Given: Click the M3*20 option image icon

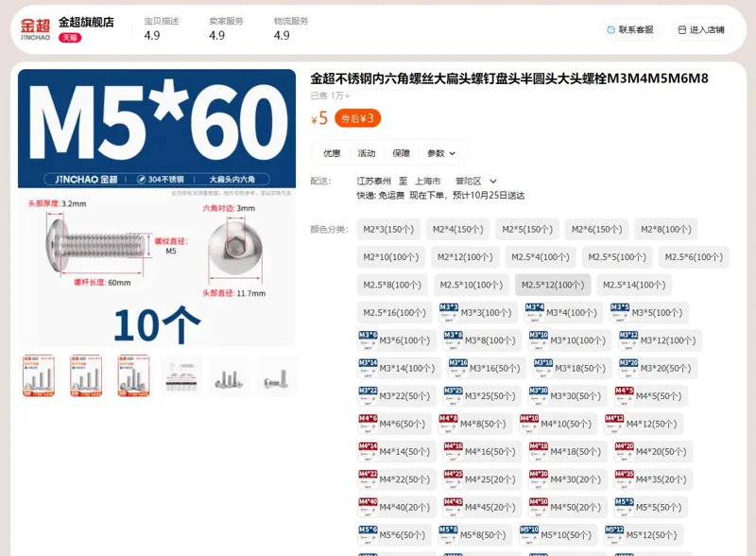Looking at the screenshot, I should coord(628,369).
